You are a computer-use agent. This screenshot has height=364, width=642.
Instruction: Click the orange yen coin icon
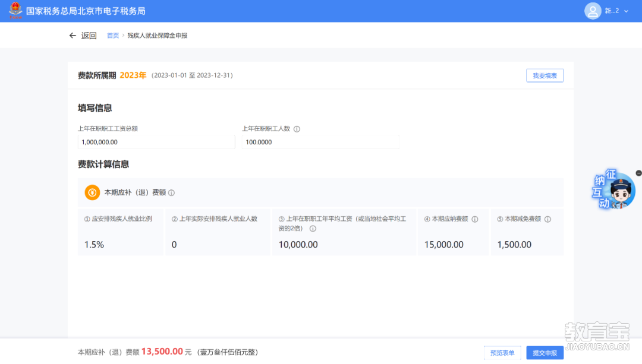92,192
